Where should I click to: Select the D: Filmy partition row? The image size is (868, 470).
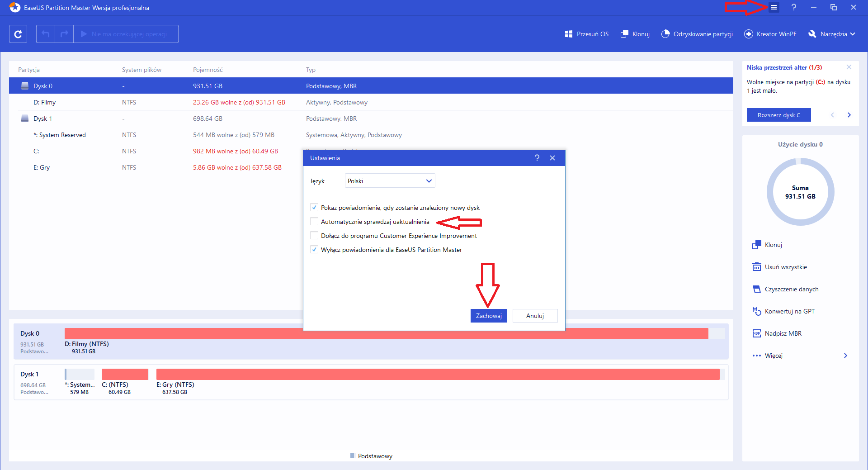(x=371, y=102)
